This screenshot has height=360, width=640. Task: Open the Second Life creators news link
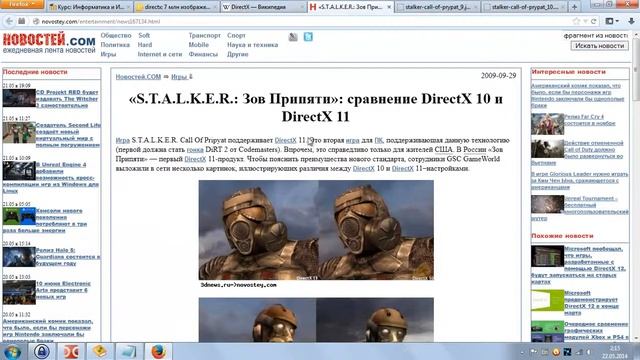pyautogui.click(x=68, y=135)
